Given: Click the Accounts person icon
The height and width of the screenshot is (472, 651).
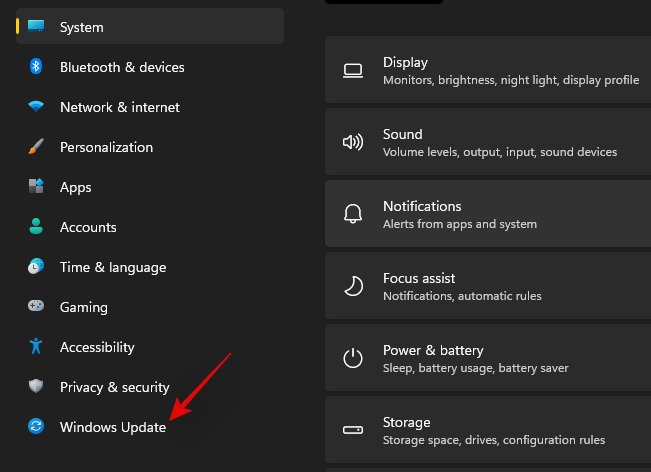Looking at the screenshot, I should tap(36, 227).
